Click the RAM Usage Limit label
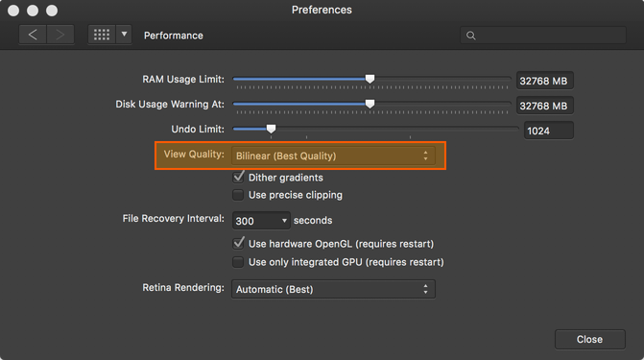Image resolution: width=644 pixels, height=360 pixels. click(x=183, y=79)
